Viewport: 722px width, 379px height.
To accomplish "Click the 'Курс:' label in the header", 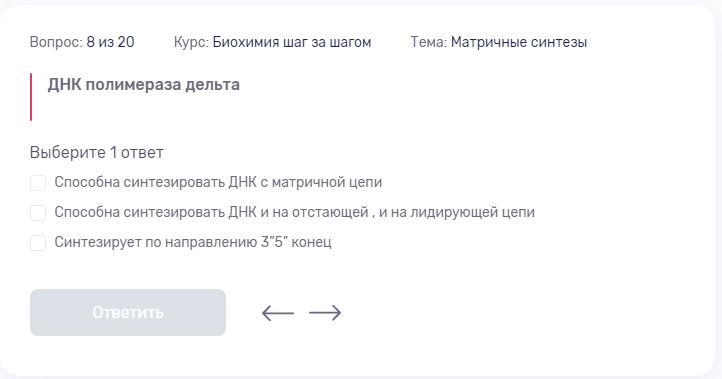I will pyautogui.click(x=191, y=42).
